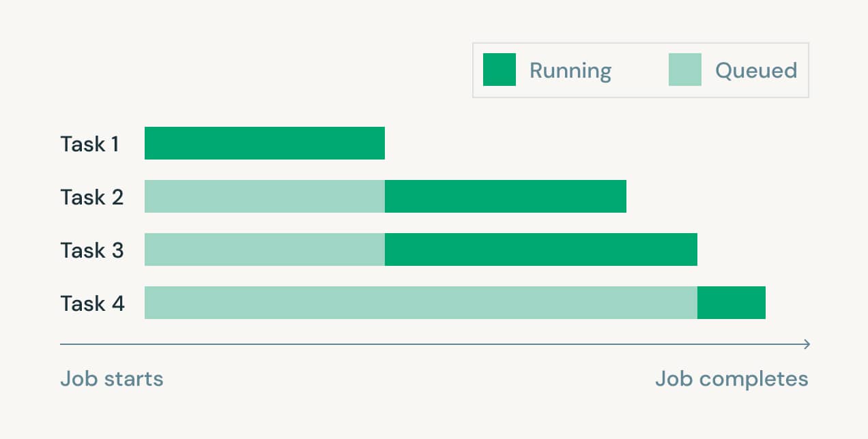Image resolution: width=868 pixels, height=439 pixels.
Task: Click Task 3's dark green running segment
Action: (541, 249)
